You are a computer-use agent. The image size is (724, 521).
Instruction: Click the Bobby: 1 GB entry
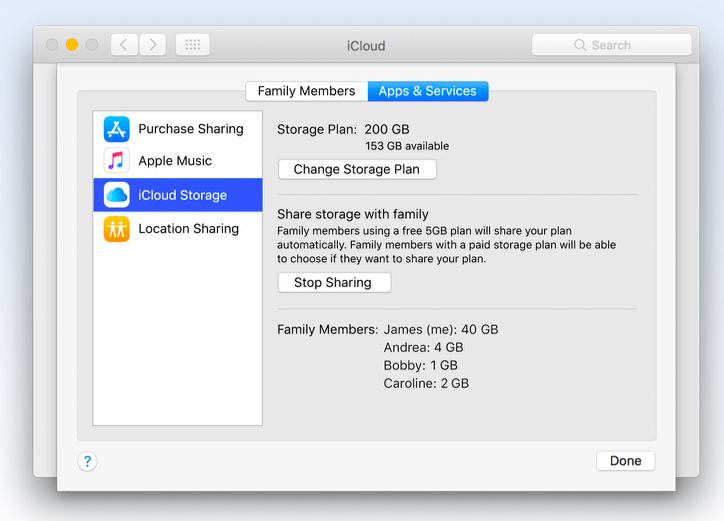(x=421, y=365)
